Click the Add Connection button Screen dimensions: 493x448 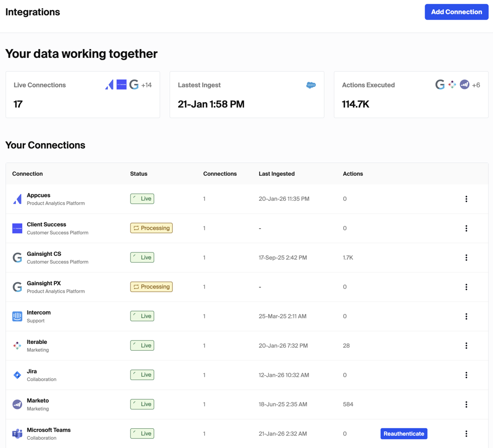(x=456, y=12)
